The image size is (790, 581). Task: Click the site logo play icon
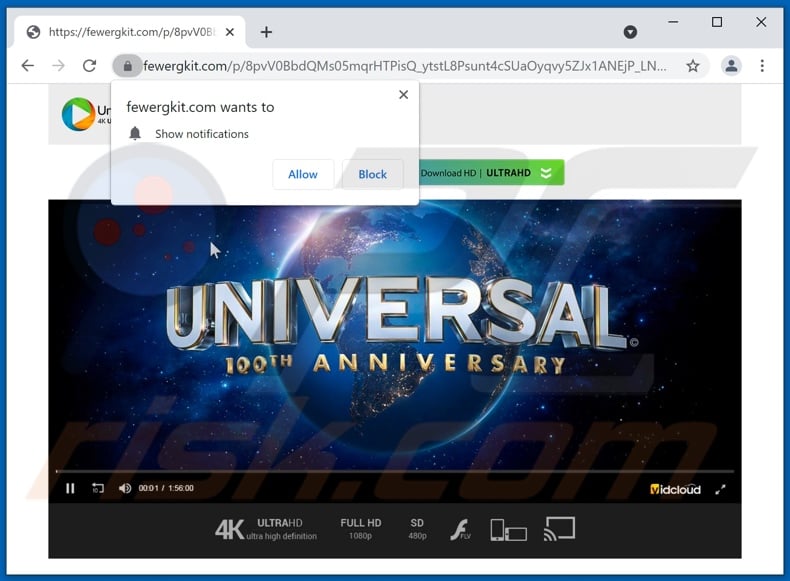click(78, 114)
